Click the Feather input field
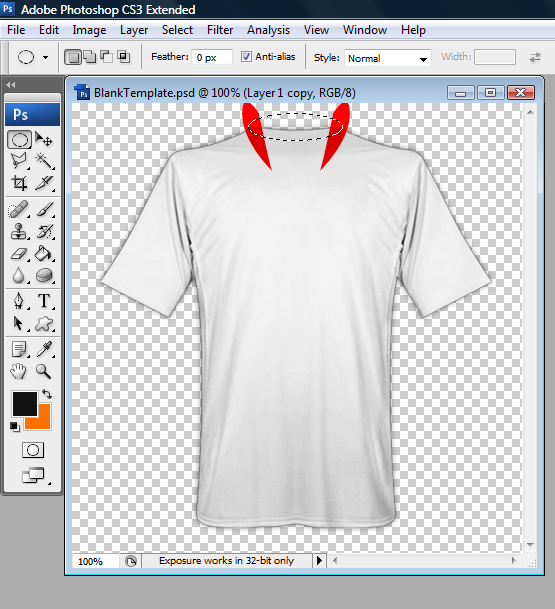The height and width of the screenshot is (609, 555). 212,57
